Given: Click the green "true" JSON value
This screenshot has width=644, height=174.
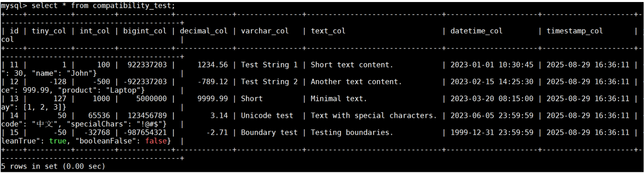Looking at the screenshot, I should click(58, 141).
